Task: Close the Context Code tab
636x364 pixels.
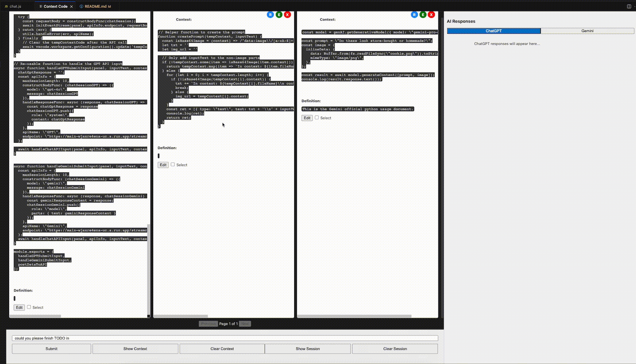Action: pos(71,6)
